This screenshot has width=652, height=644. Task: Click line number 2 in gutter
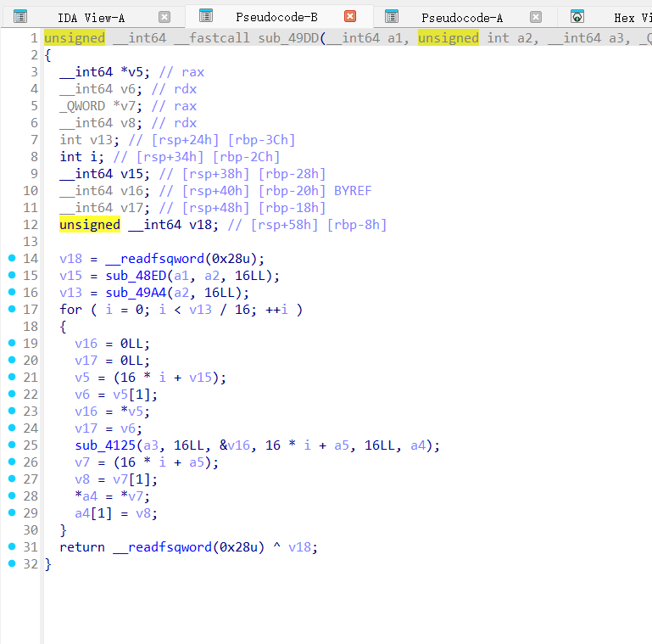pyautogui.click(x=34, y=55)
